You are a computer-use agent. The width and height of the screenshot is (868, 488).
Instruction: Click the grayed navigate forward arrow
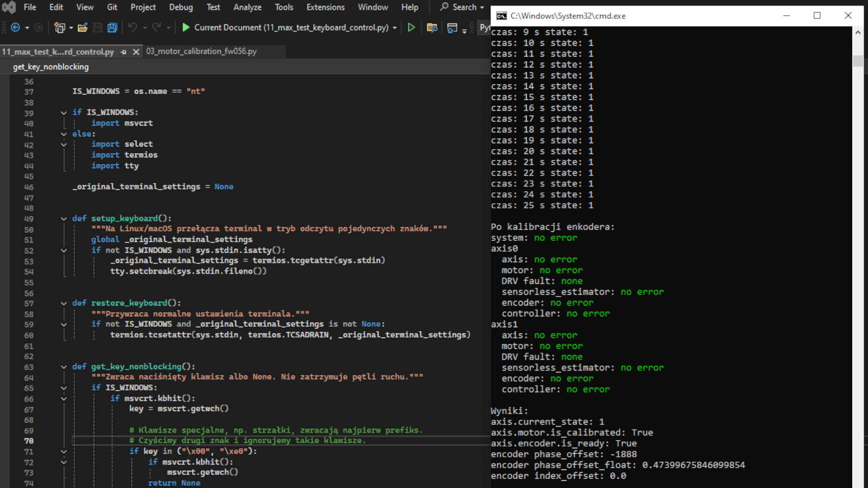[x=38, y=28]
